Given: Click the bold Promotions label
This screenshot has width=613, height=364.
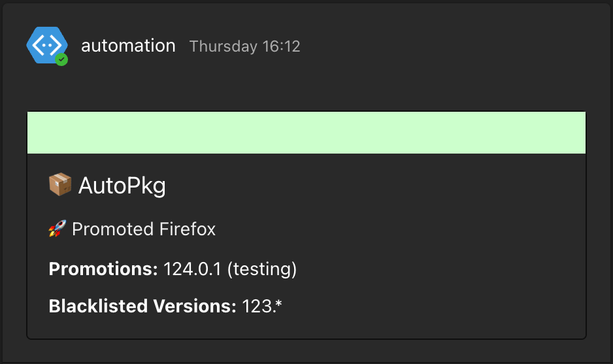Looking at the screenshot, I should pyautogui.click(x=103, y=269).
